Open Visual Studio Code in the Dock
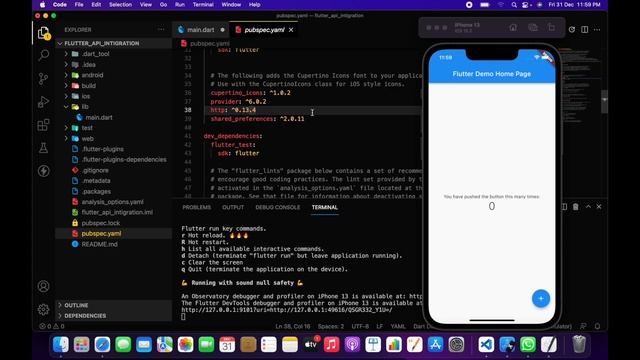This screenshot has height=360, width=640. click(486, 344)
